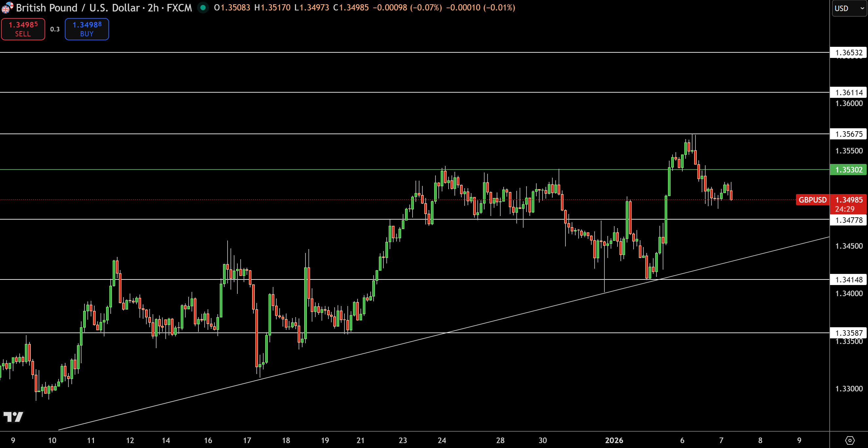Click the current price 1.34985 countdown label

pos(848,204)
